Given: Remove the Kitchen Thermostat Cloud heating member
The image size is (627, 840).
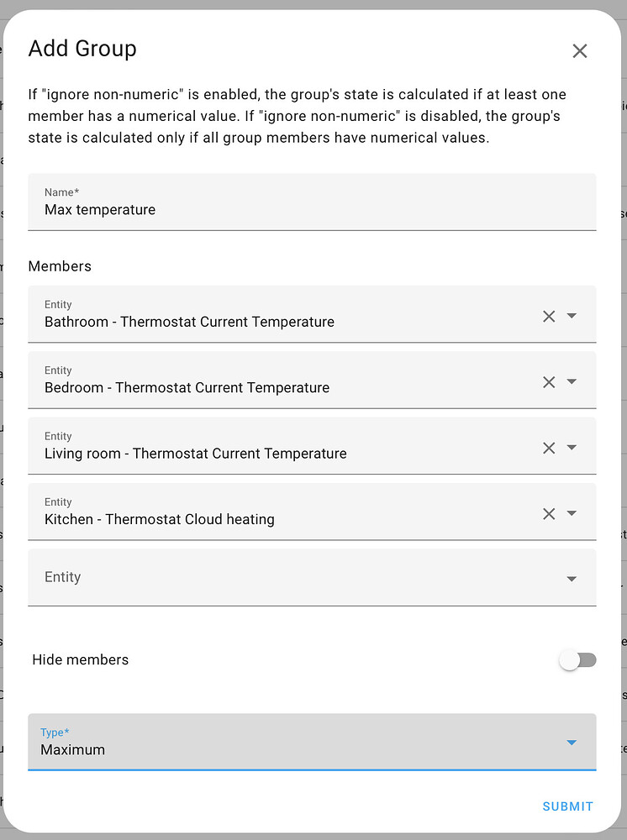Looking at the screenshot, I should click(x=549, y=513).
